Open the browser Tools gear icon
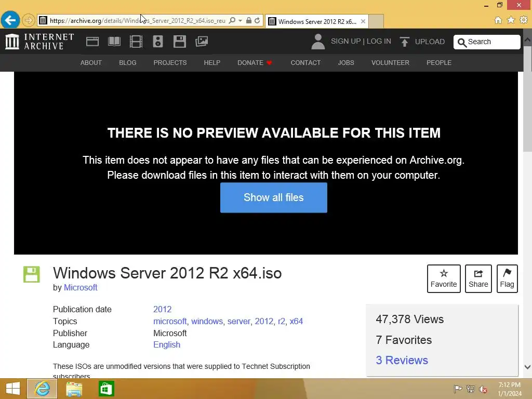532x399 pixels. click(x=524, y=20)
